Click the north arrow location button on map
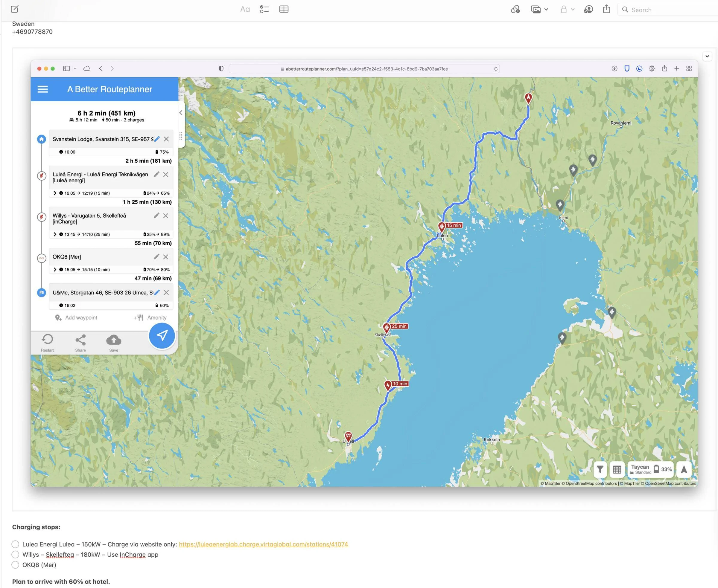718x588 pixels. point(684,469)
